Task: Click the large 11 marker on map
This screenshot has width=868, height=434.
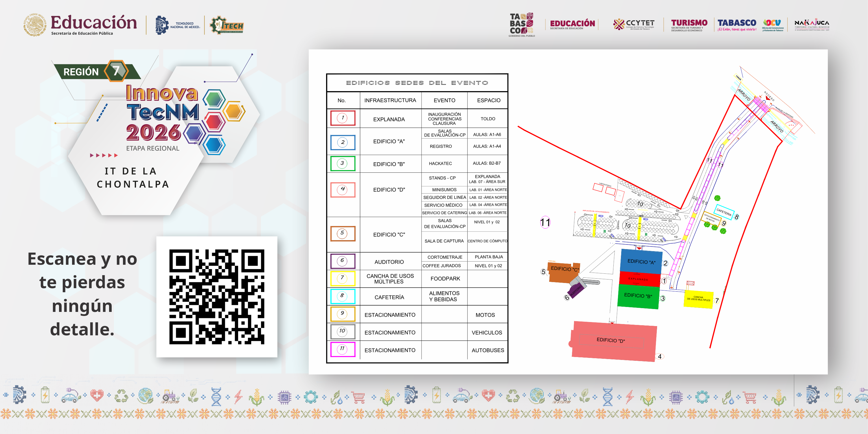Action: click(x=545, y=222)
